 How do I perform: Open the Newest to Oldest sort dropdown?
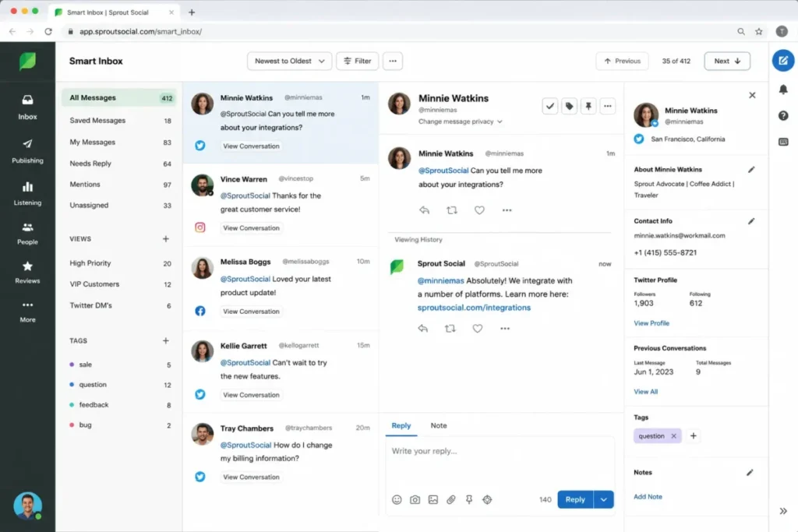coord(289,61)
